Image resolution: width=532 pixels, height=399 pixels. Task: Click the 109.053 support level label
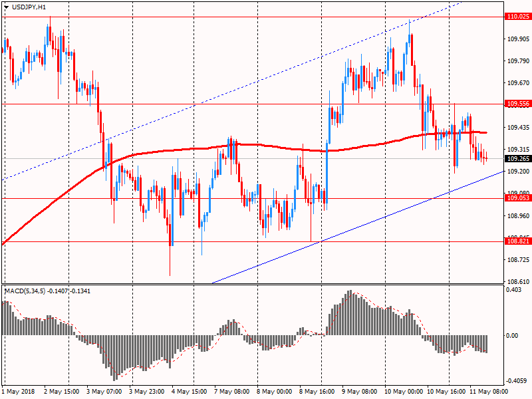[x=518, y=198]
